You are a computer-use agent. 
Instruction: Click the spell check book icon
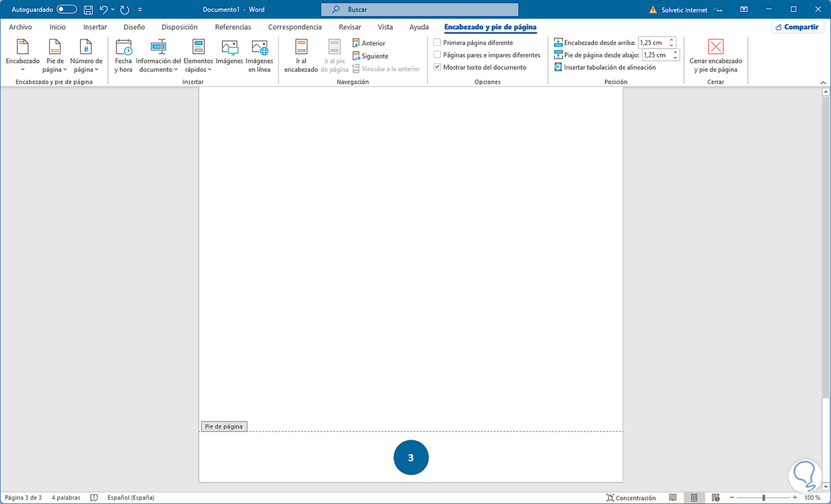pos(94,497)
